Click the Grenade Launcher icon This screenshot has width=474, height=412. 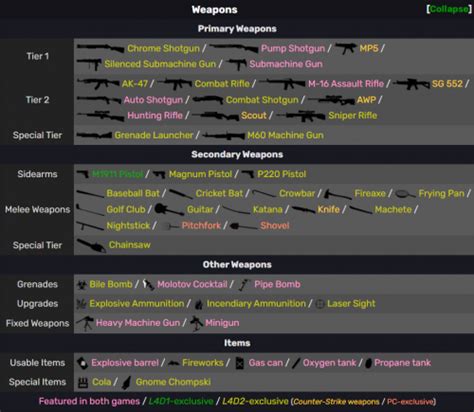click(x=94, y=135)
